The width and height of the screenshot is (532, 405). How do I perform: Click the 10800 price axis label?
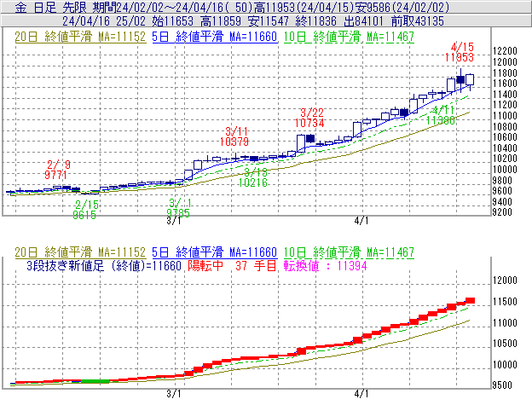505,127
